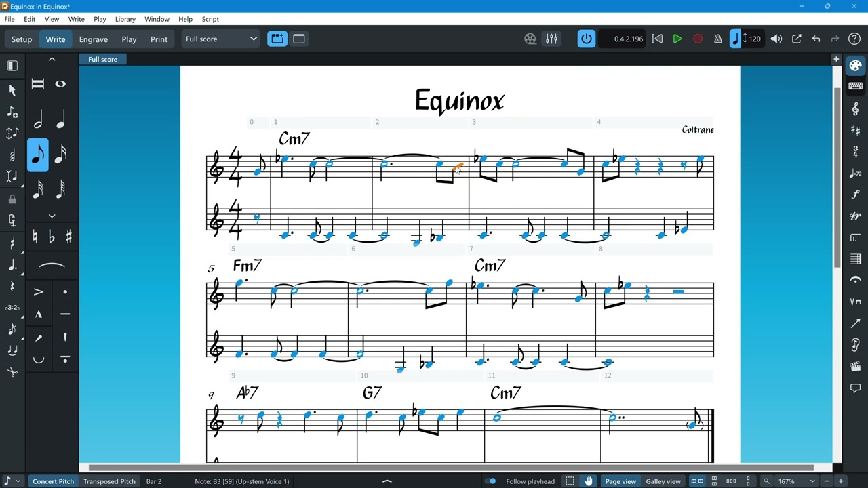Select Transposed Pitch display

pyautogui.click(x=110, y=481)
